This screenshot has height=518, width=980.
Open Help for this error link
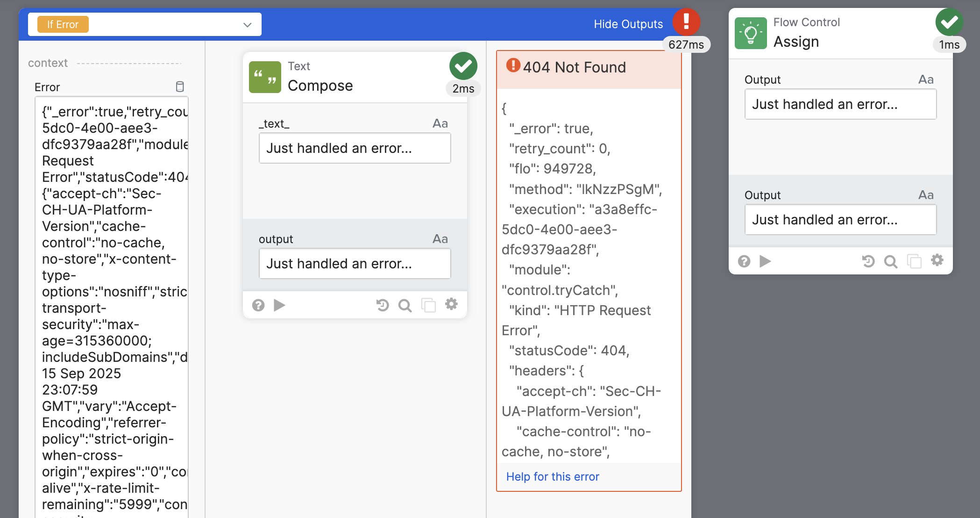point(553,476)
